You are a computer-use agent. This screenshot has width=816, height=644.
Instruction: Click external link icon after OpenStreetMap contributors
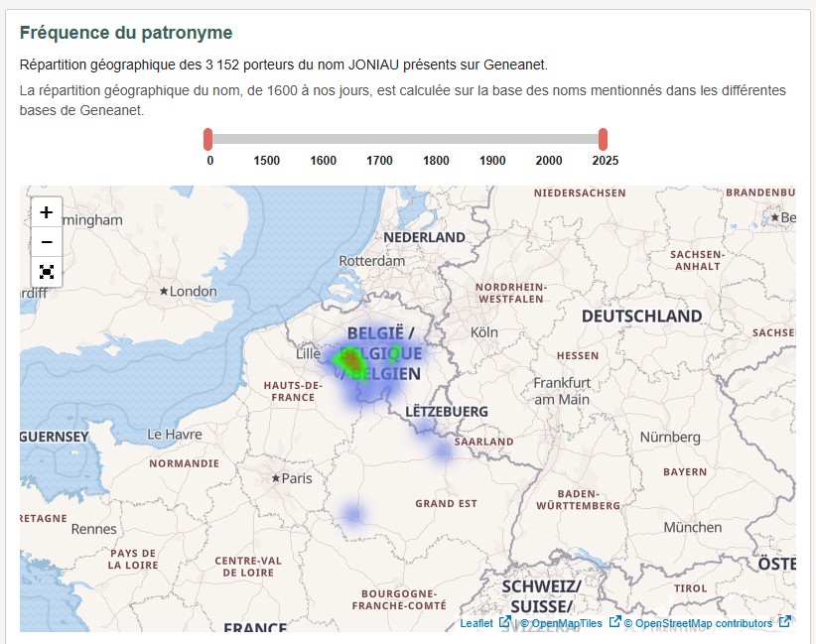(x=784, y=622)
